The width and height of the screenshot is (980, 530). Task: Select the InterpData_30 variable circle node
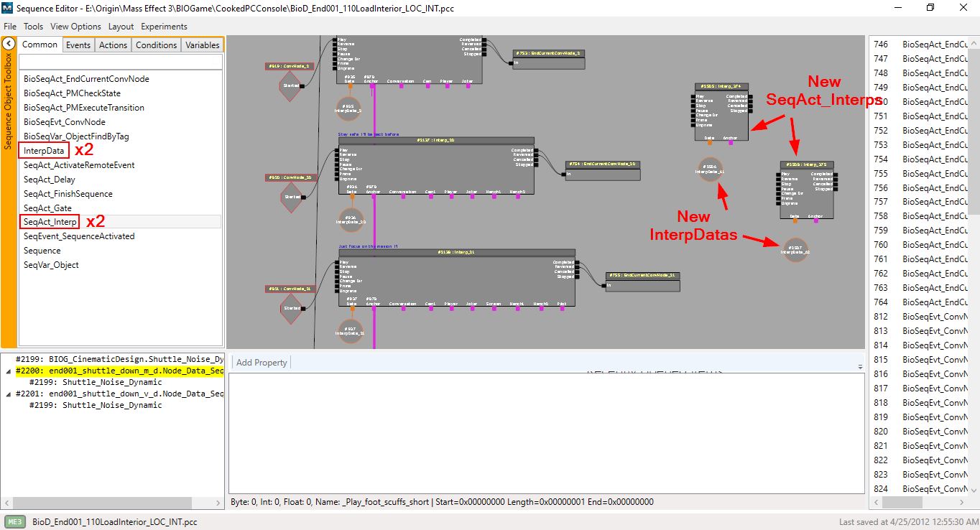click(x=351, y=220)
